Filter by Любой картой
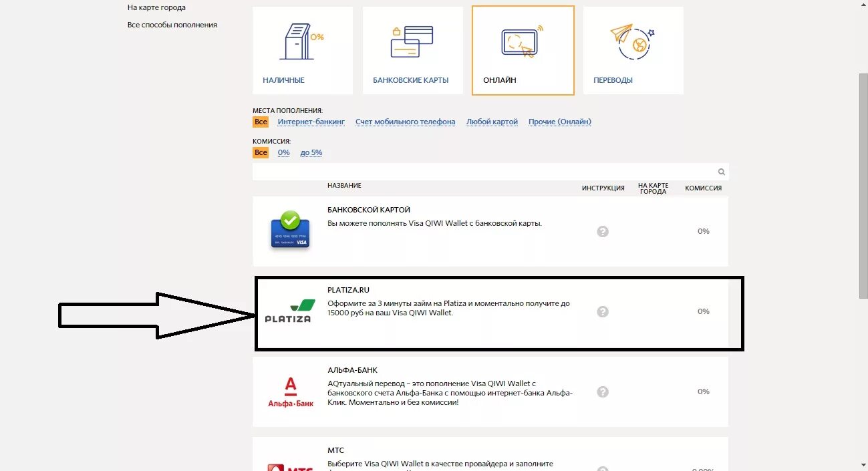 point(492,122)
